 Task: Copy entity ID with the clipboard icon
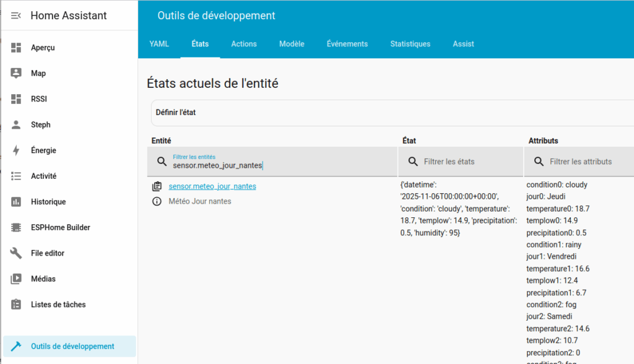coord(157,186)
